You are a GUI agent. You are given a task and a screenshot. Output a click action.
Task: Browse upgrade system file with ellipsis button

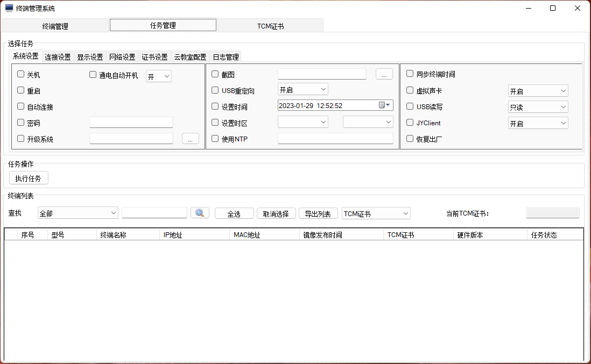click(x=190, y=139)
